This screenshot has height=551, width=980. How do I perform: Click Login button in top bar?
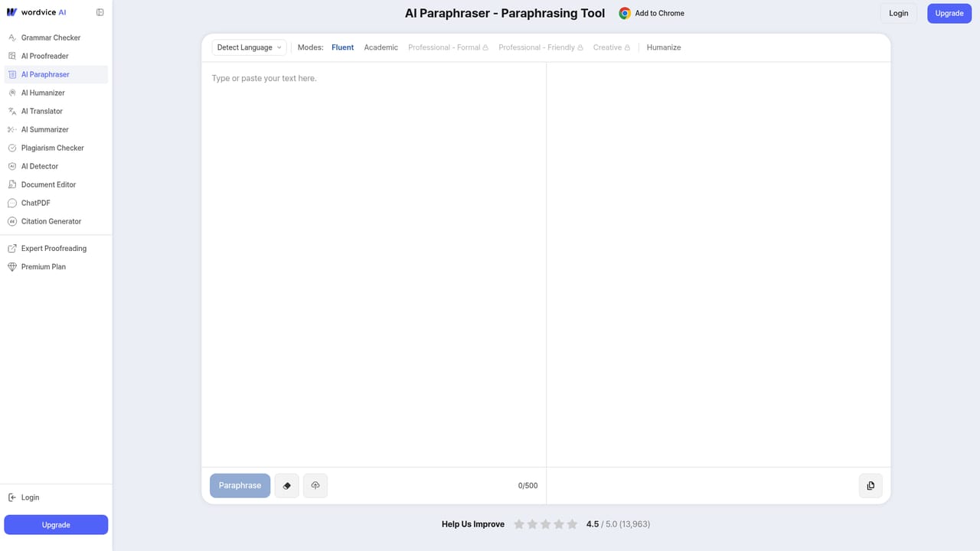(x=898, y=13)
